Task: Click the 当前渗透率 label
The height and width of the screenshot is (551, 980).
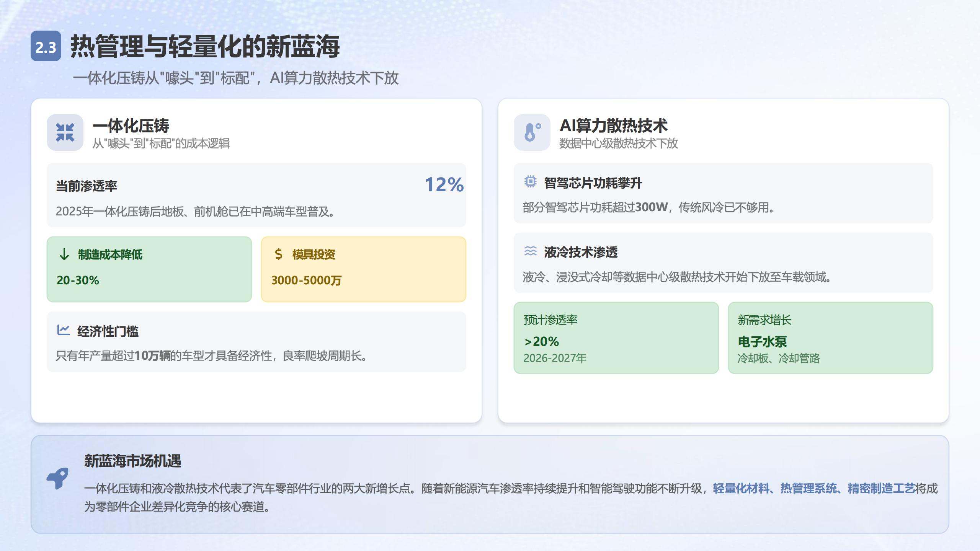Action: pos(87,186)
